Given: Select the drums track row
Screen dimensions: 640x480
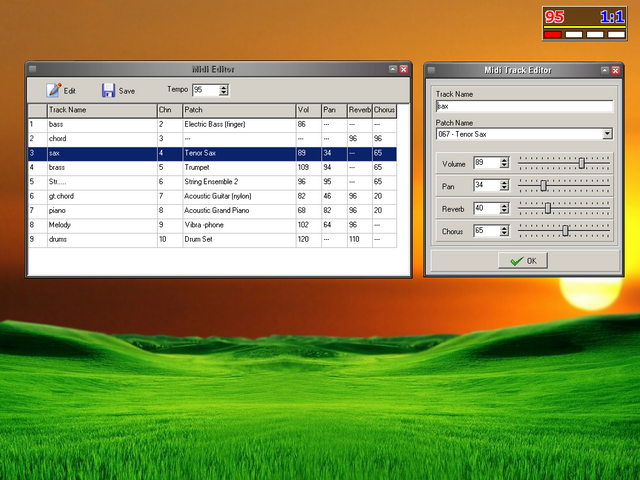Looking at the screenshot, I should click(x=212, y=240).
